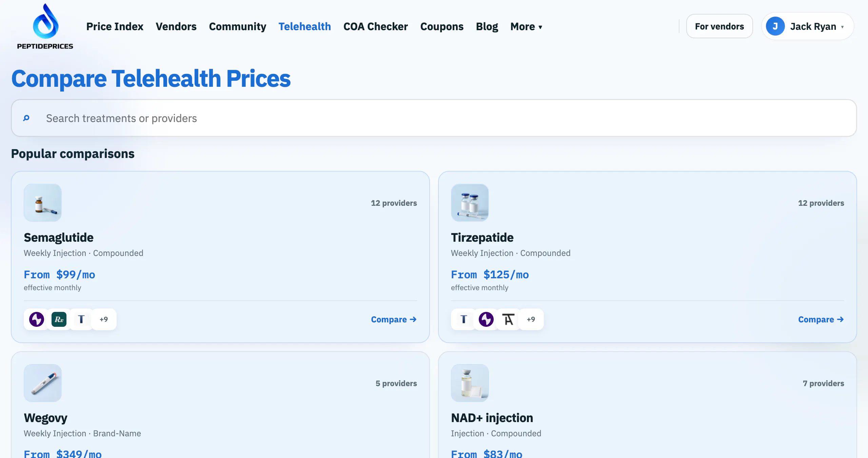Click the Semaglutide card title
Screen dimensions: 868x458
pyautogui.click(x=58, y=237)
